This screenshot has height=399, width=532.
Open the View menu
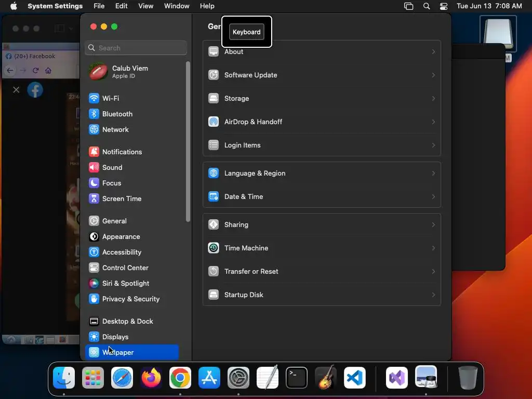[x=145, y=6]
